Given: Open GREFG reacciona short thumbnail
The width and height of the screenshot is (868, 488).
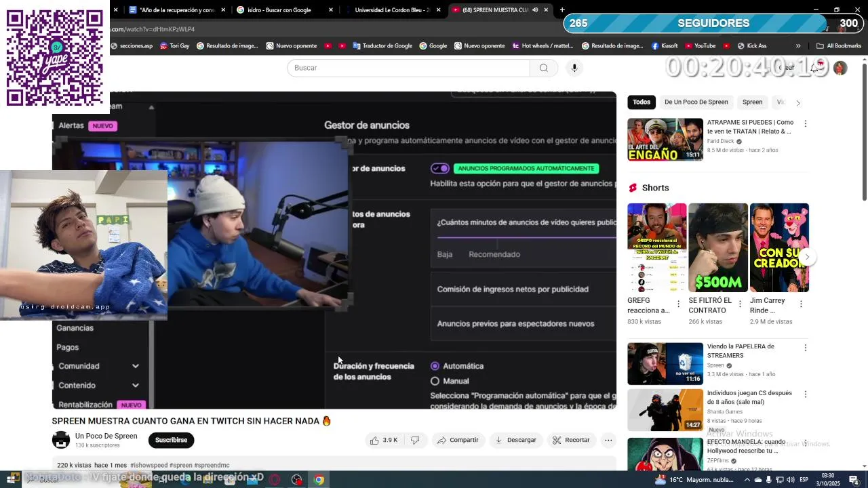Looking at the screenshot, I should (657, 247).
